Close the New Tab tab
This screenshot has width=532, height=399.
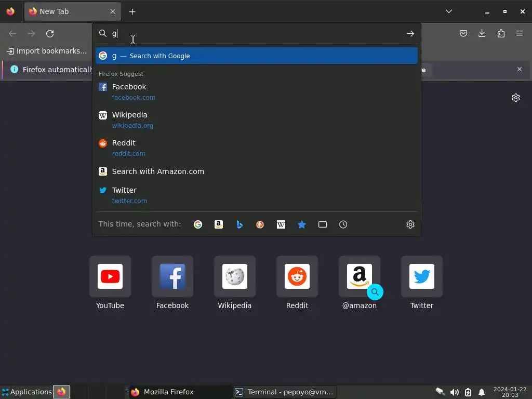(113, 11)
